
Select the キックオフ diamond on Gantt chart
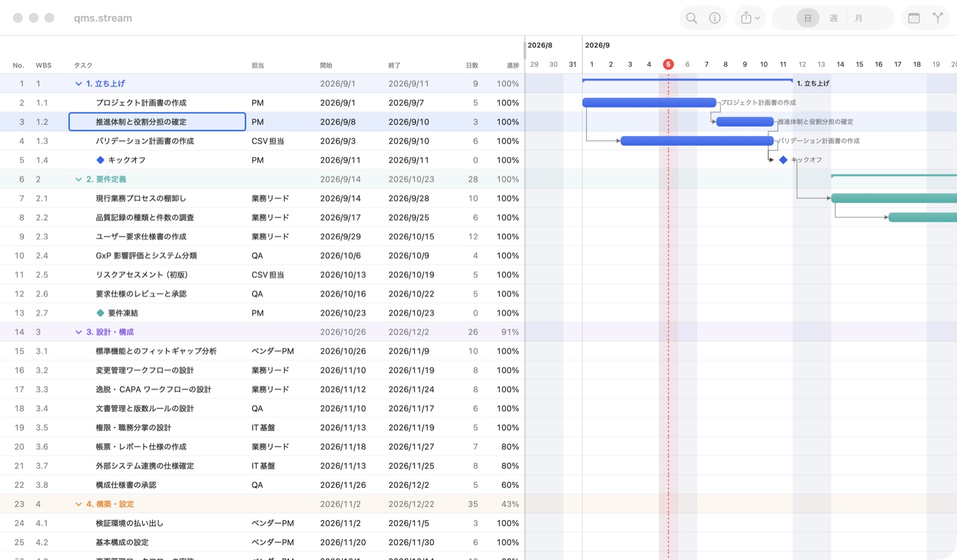click(784, 160)
